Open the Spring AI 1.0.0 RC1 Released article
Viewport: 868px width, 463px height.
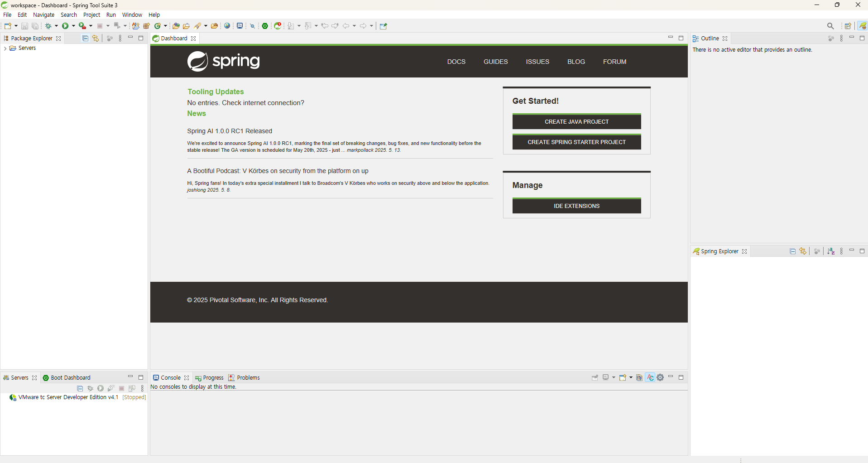[230, 131]
